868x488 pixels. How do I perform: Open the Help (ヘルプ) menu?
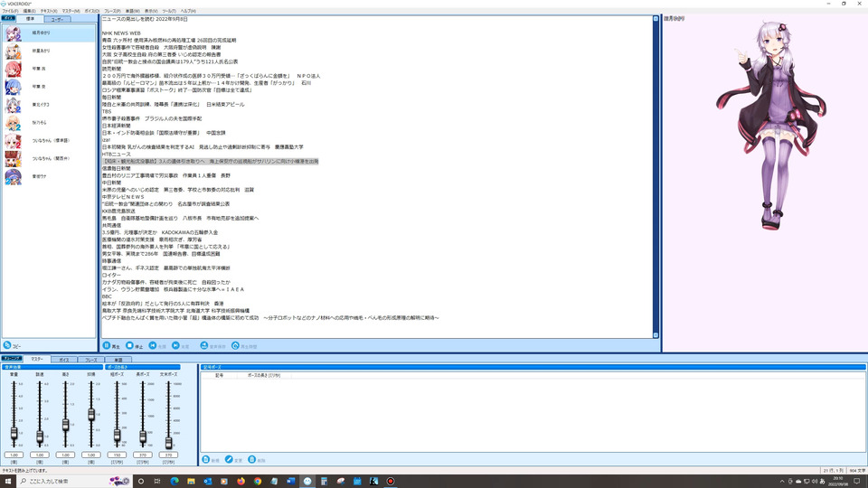[x=188, y=11]
